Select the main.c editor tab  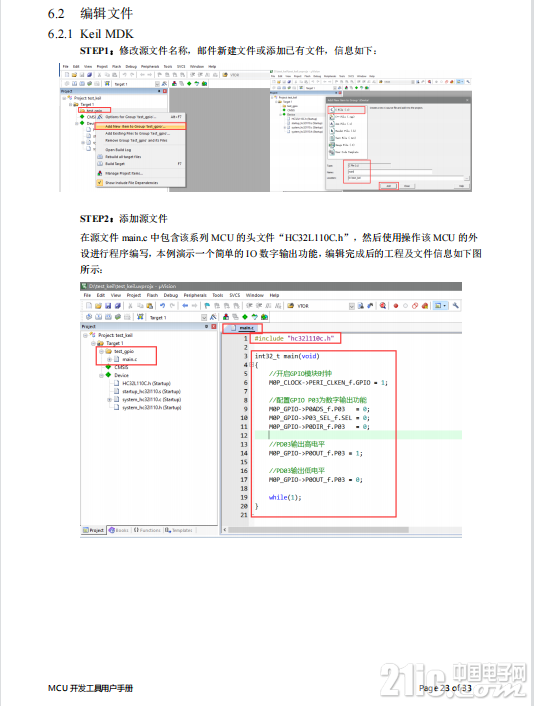pyautogui.click(x=242, y=328)
